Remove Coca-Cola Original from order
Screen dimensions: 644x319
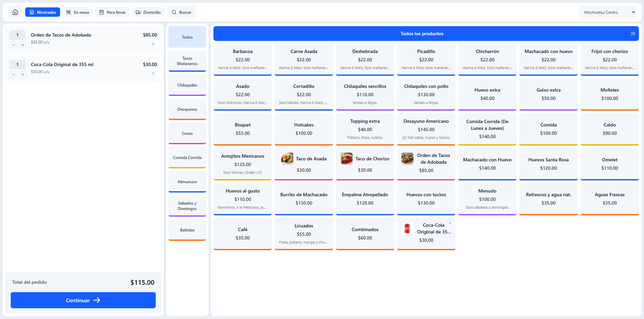(153, 73)
